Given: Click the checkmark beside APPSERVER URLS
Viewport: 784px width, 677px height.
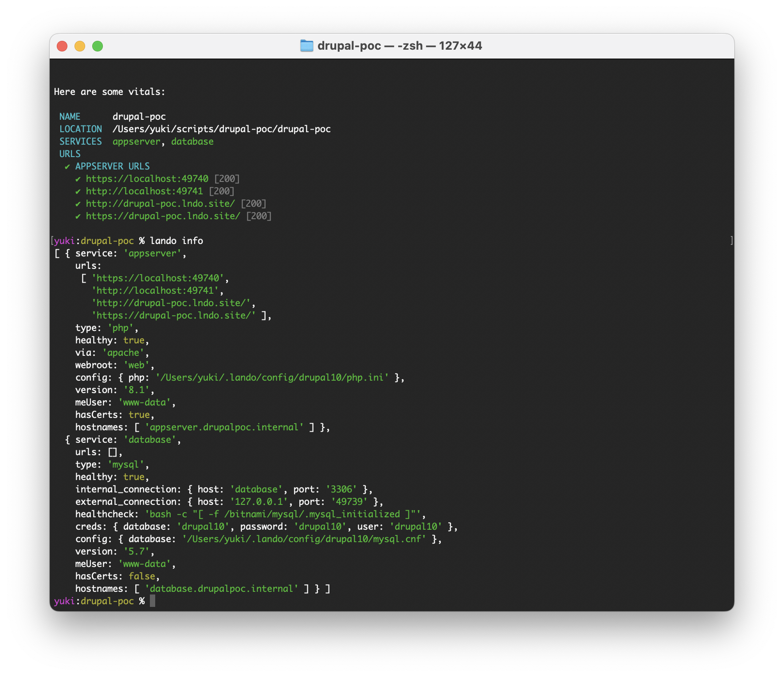Looking at the screenshot, I should point(67,167).
